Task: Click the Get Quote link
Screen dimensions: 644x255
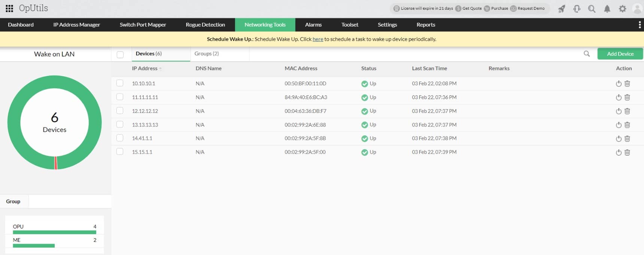Action: click(469, 8)
